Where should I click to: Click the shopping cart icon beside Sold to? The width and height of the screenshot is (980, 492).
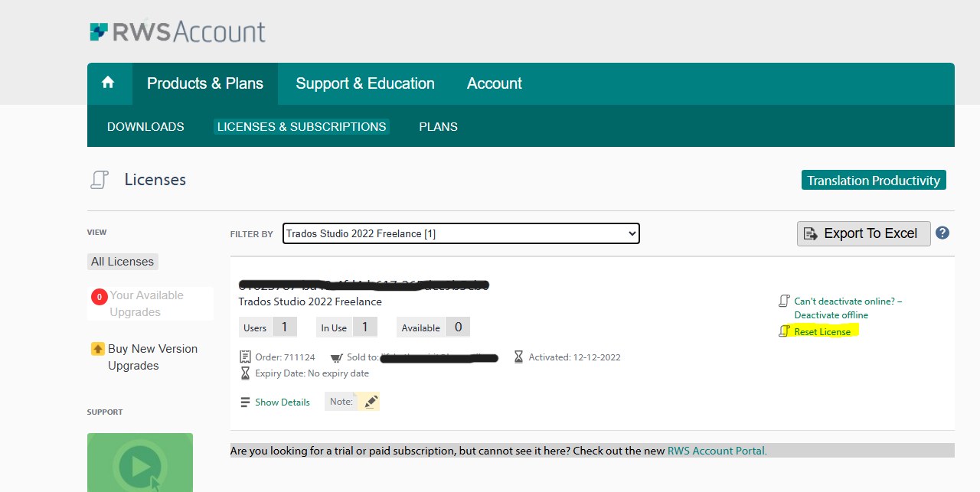(337, 357)
